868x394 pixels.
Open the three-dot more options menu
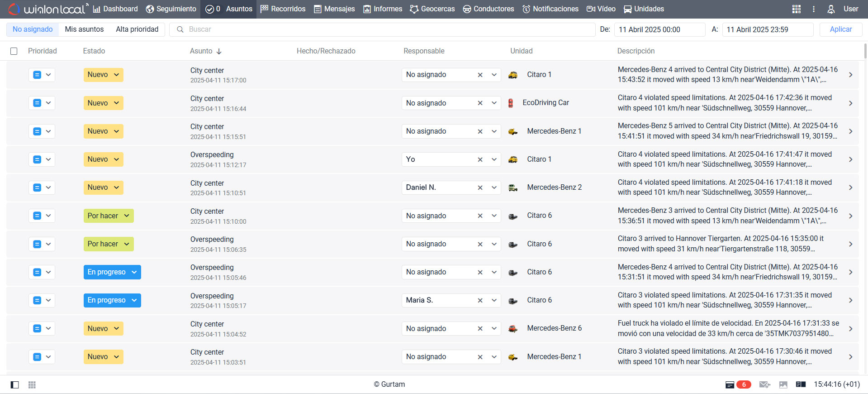pyautogui.click(x=814, y=9)
